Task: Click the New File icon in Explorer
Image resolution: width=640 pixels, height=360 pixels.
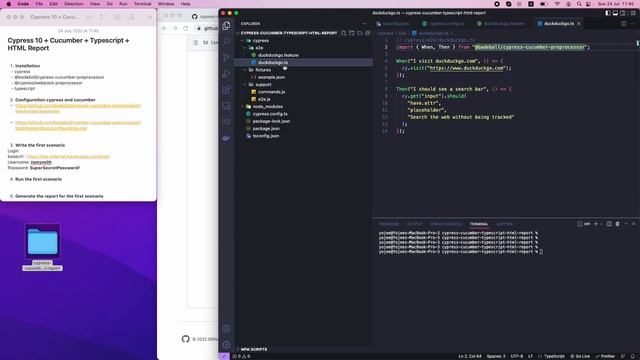Action: tap(344, 33)
